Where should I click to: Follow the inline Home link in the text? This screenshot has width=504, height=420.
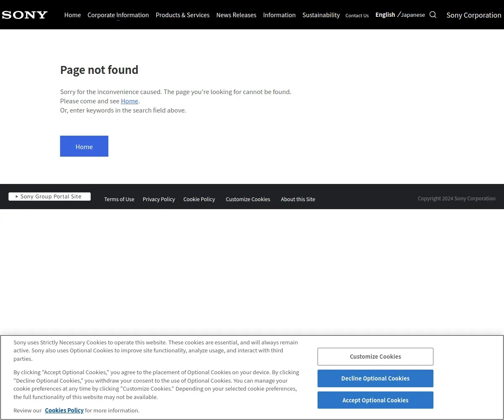[x=129, y=101]
